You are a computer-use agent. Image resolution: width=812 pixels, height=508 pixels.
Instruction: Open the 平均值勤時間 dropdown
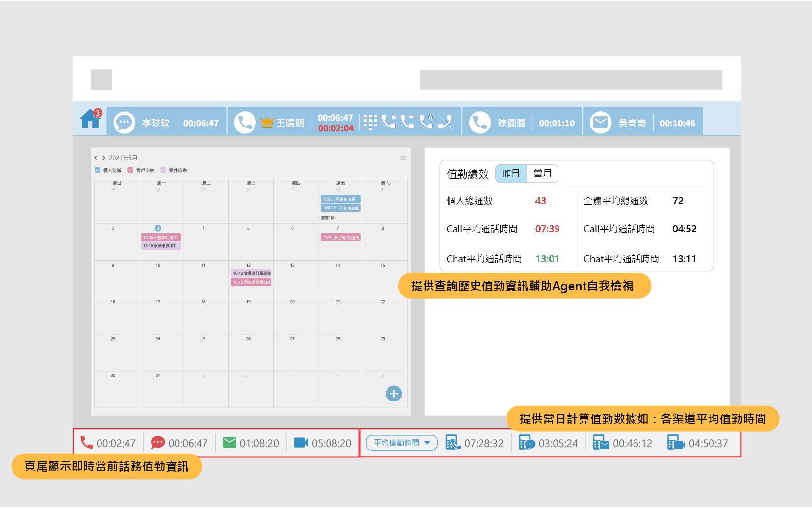[402, 443]
